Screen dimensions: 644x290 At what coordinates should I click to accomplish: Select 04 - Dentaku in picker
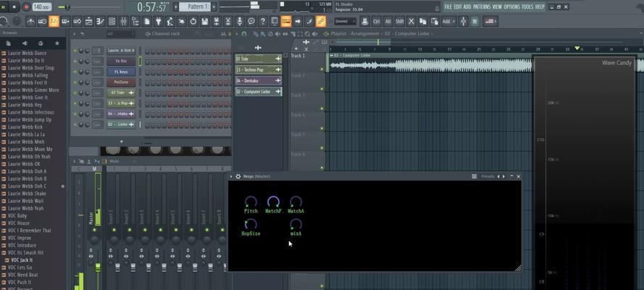pyautogui.click(x=259, y=81)
